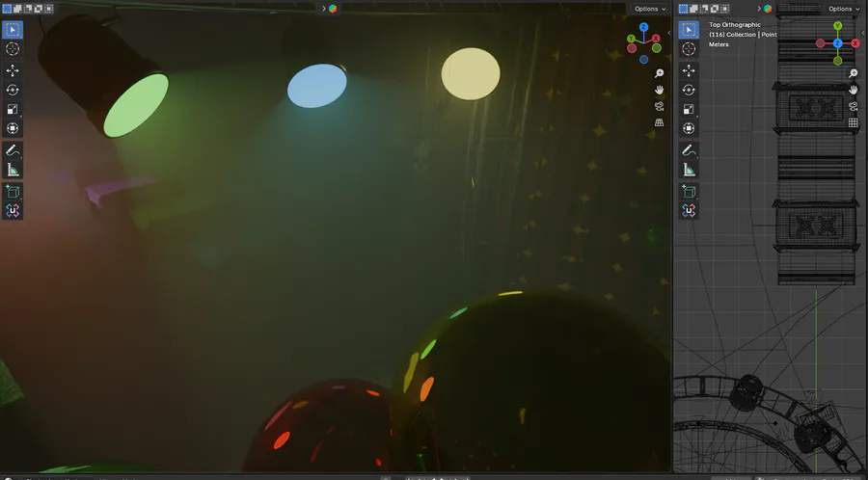The height and width of the screenshot is (480, 868).
Task: Choose the Measure tool in left viewport
Action: point(13,170)
